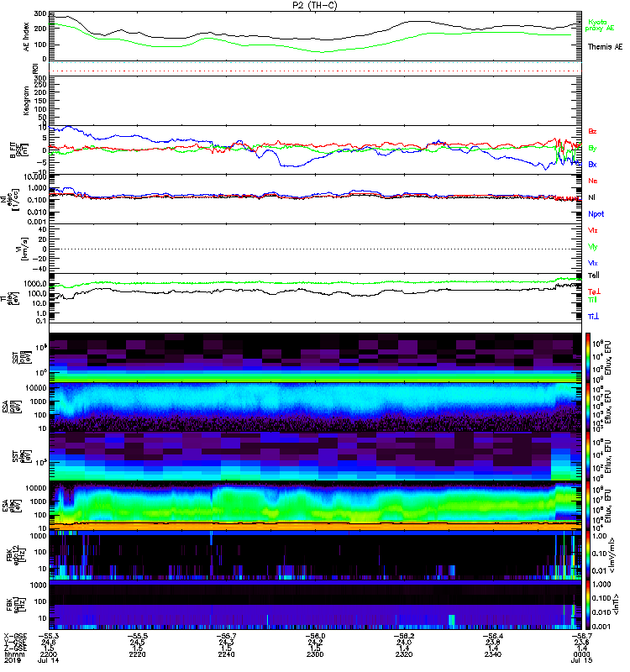Click the 2320 time tick label

tap(404, 654)
